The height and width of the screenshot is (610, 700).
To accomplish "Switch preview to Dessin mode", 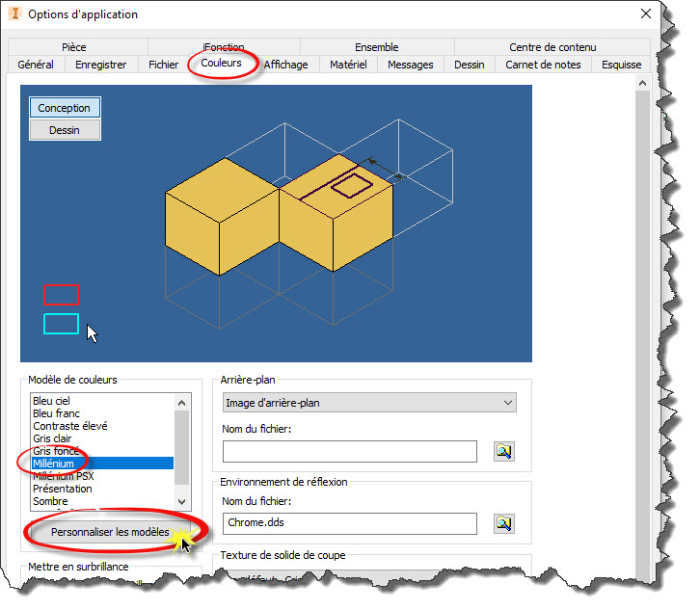I will coord(65,130).
